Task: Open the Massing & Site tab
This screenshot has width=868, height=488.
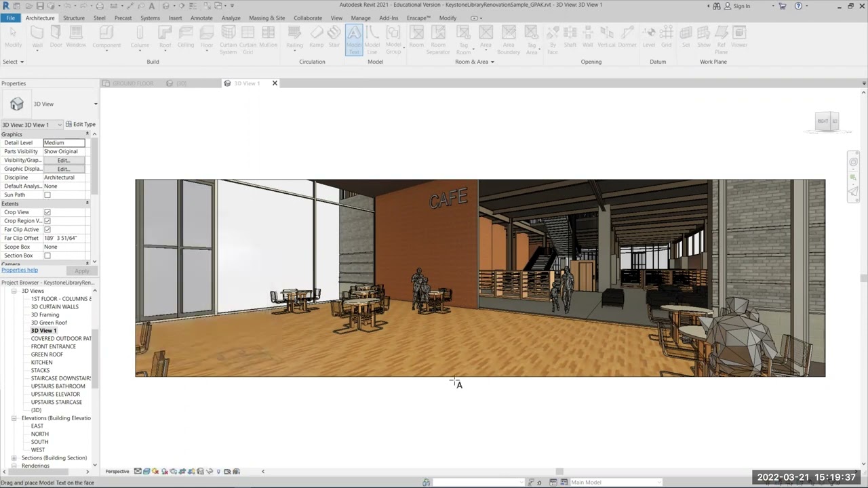Action: pos(267,18)
